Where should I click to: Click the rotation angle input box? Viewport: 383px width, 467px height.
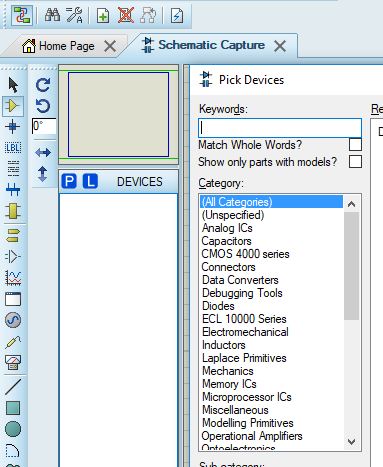click(44, 126)
